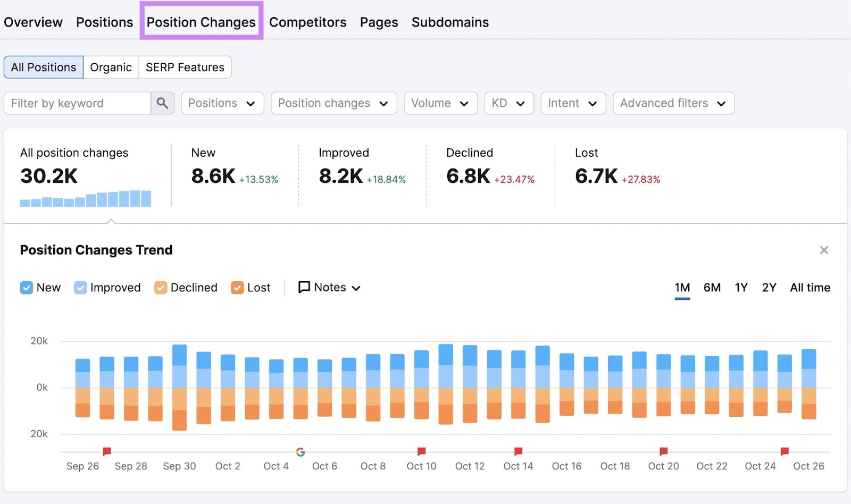
Task: Open the Overview tab
Action: click(x=33, y=22)
